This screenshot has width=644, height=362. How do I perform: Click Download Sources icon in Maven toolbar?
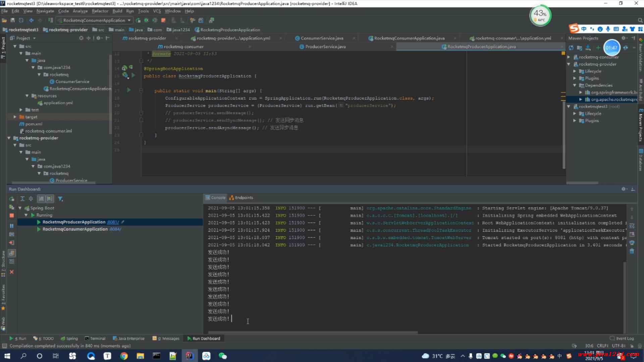click(588, 48)
